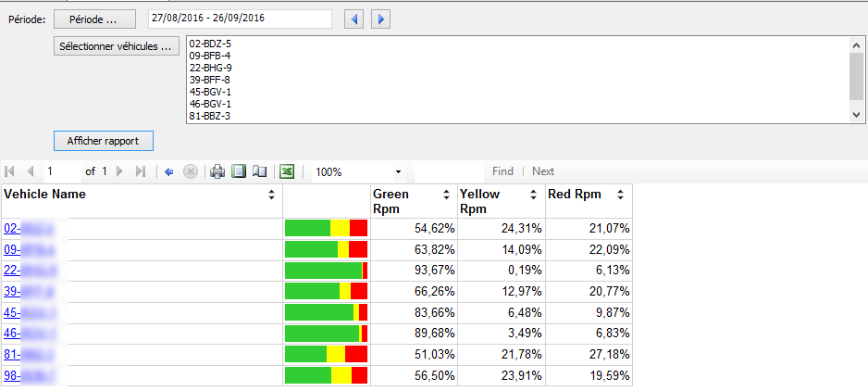
Task: Export report to Excel icon
Action: point(288,171)
